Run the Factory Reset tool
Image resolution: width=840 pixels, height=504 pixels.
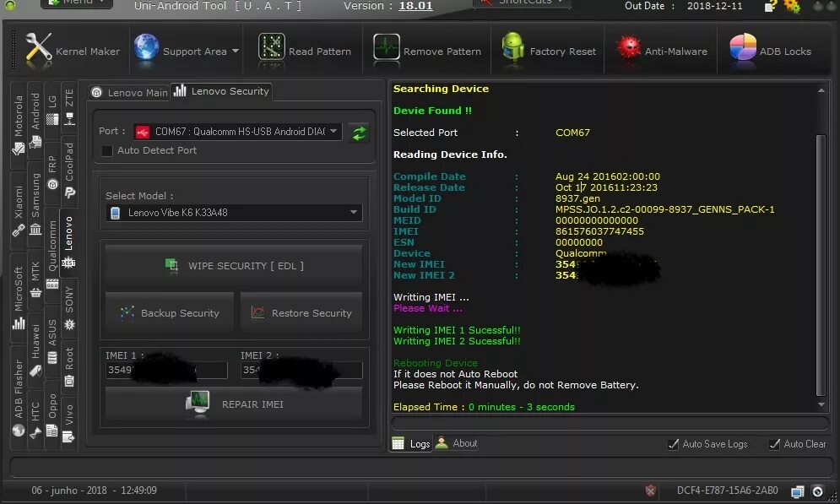(x=549, y=51)
